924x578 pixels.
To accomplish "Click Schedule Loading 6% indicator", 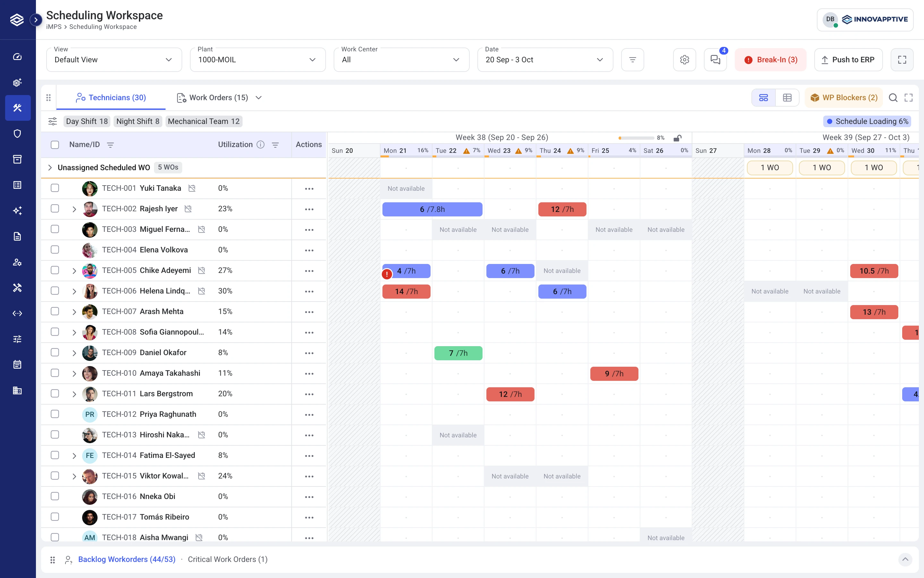I will [867, 121].
